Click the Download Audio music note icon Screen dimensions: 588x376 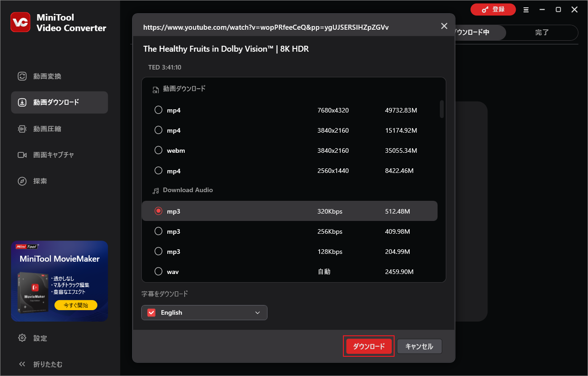[x=156, y=190]
